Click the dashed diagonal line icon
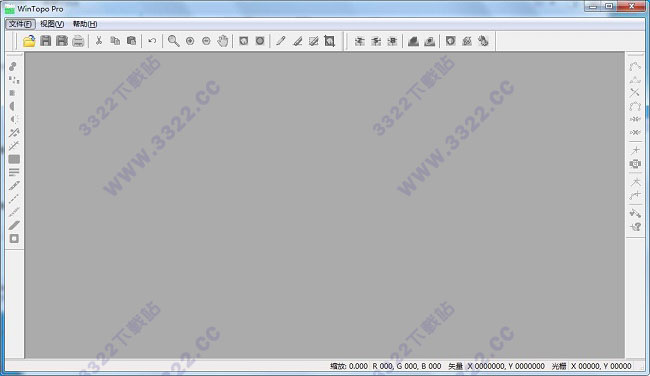This screenshot has height=376, width=650. (14, 199)
